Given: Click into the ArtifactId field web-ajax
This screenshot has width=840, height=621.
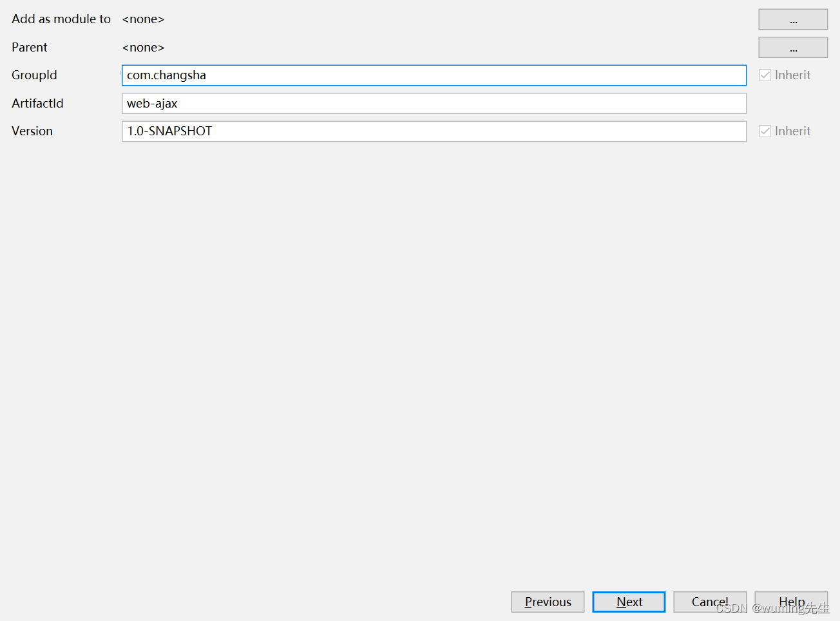Looking at the screenshot, I should click(434, 103).
